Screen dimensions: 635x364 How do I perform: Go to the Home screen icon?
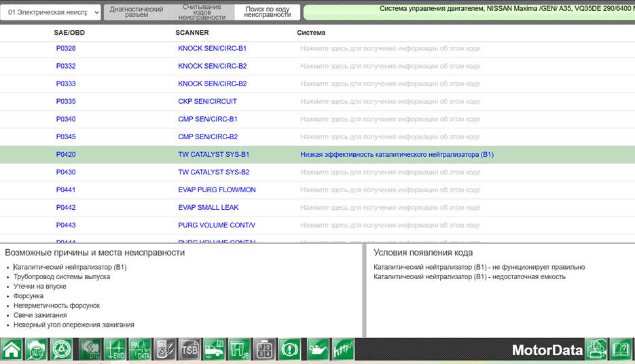[x=12, y=350]
